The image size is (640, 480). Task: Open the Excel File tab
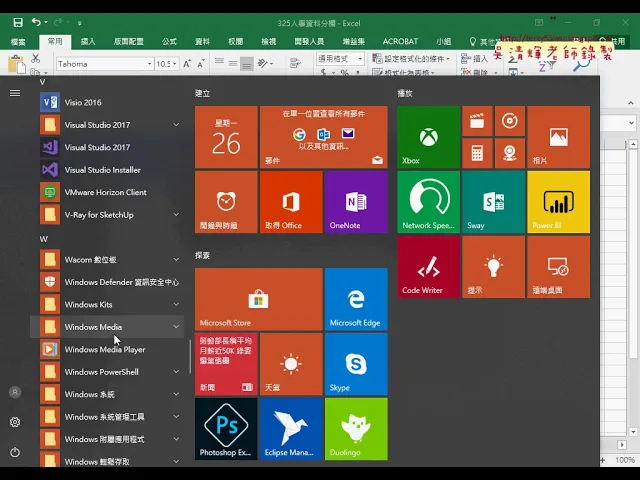click(x=18, y=42)
